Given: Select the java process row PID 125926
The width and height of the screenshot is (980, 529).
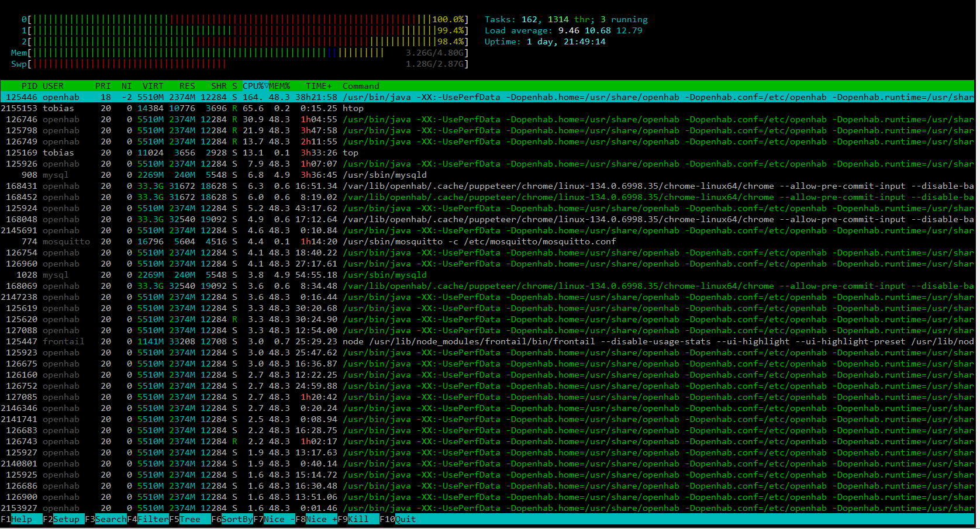Looking at the screenshot, I should point(487,164).
